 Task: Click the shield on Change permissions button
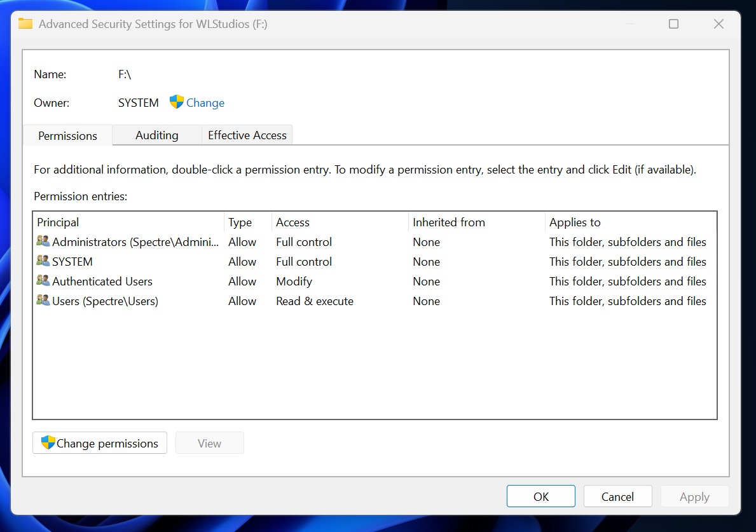click(x=46, y=443)
